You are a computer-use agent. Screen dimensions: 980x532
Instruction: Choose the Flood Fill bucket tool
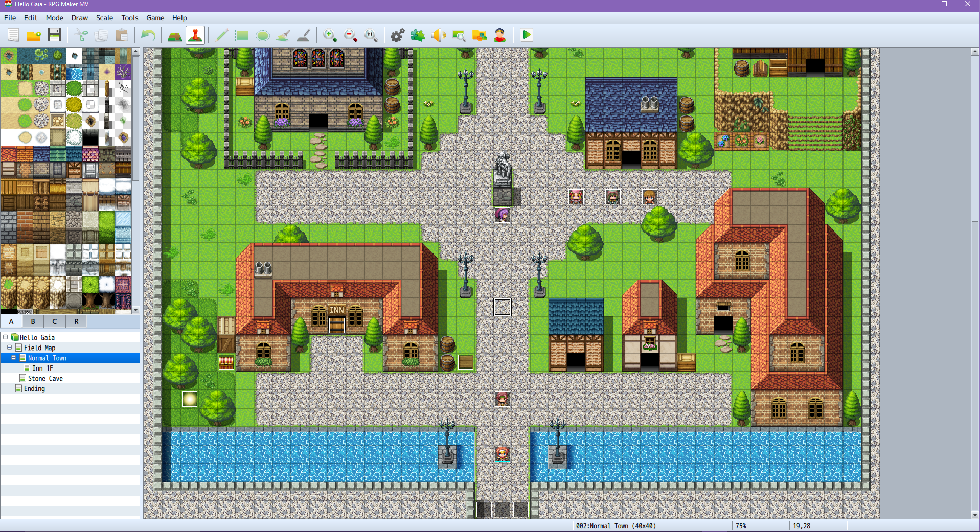coord(283,35)
